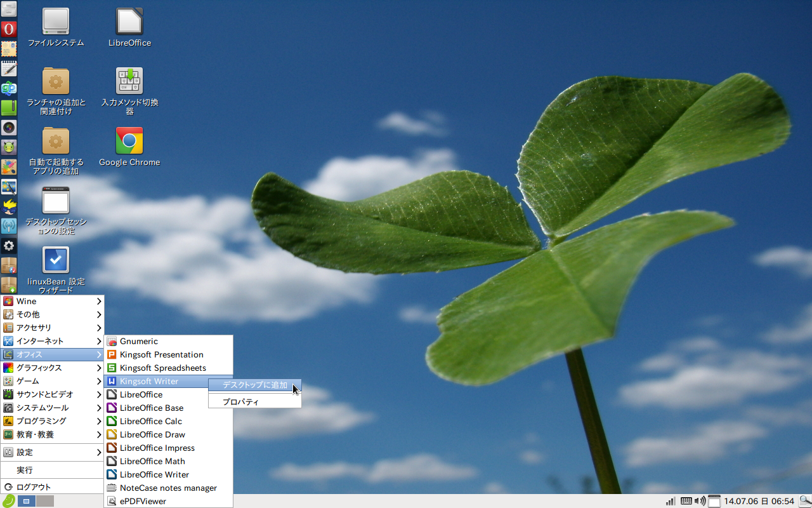This screenshot has width=812, height=508.
Task: Select the 入力メソッド切換器 desktop icon
Action: click(129, 91)
